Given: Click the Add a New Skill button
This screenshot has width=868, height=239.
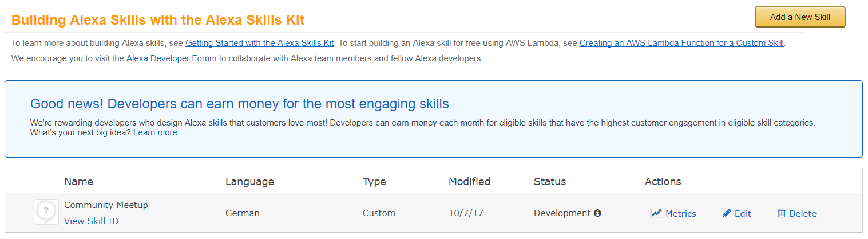Looking at the screenshot, I should tap(800, 17).
